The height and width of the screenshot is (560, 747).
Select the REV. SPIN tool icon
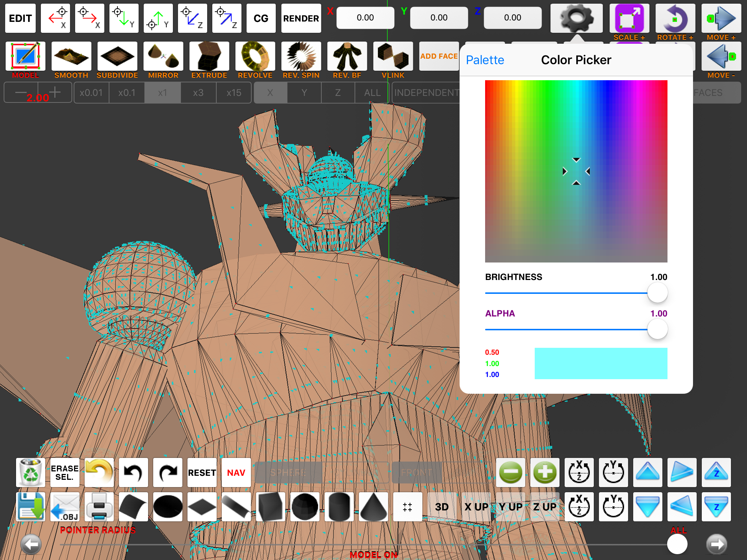[x=301, y=56]
